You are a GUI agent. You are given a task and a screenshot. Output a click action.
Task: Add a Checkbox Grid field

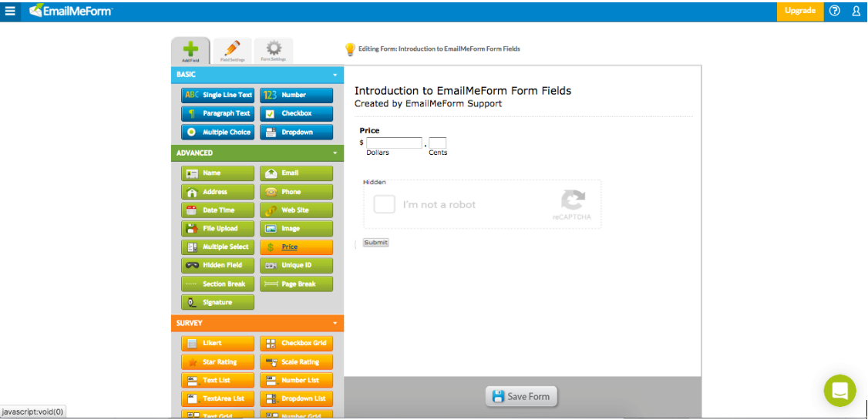(x=296, y=343)
